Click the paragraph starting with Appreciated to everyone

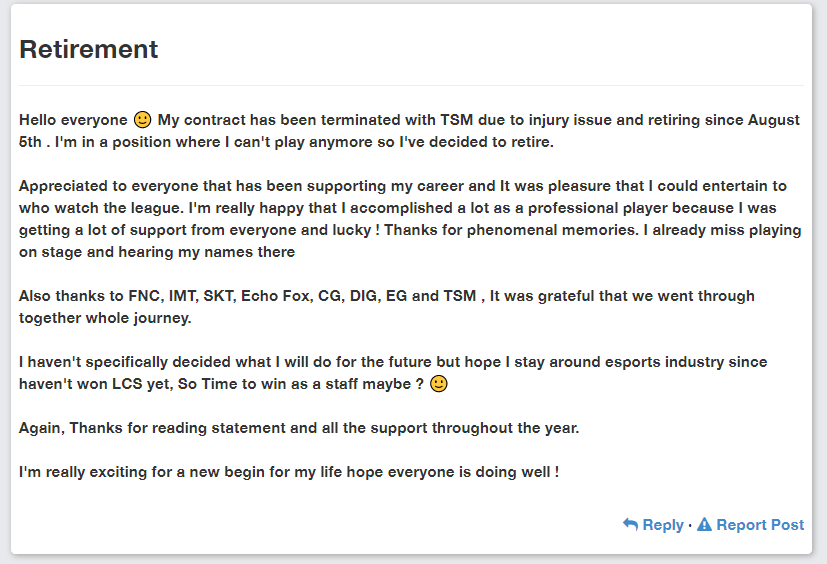pos(410,219)
